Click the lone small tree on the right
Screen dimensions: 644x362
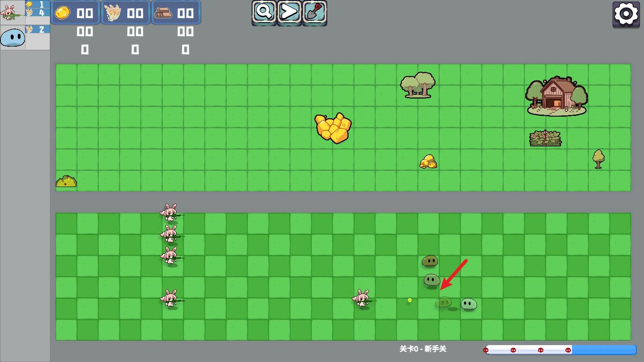click(x=599, y=158)
